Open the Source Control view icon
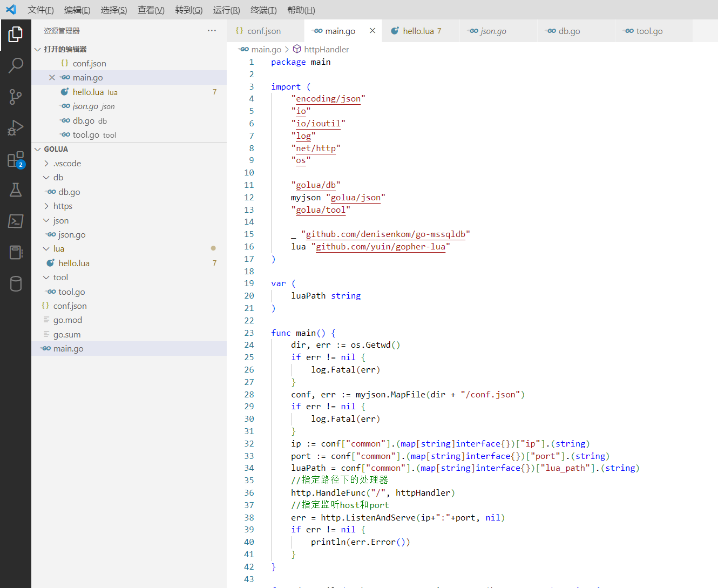718x588 pixels. pos(16,97)
